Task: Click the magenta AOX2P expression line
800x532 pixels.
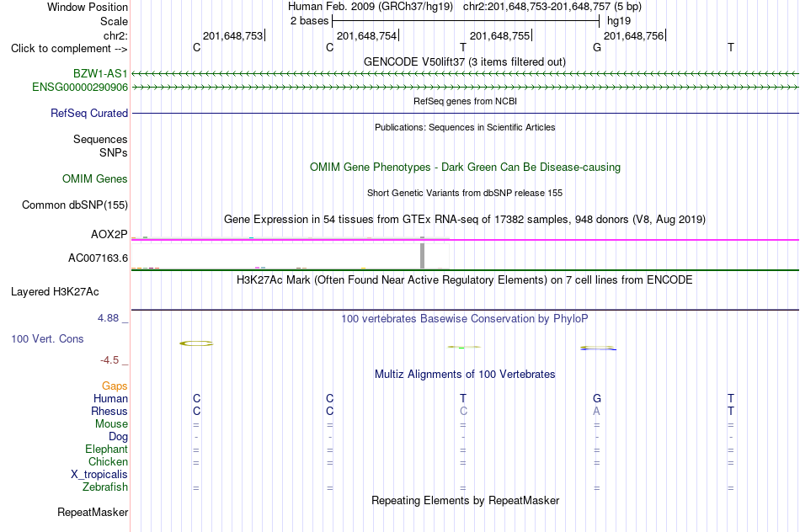Action: [x=465, y=239]
